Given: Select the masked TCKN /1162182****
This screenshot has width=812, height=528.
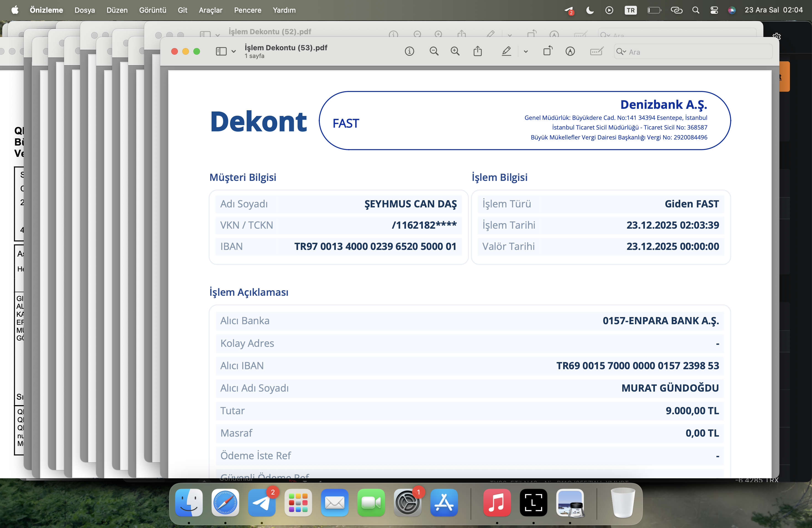Looking at the screenshot, I should tap(424, 225).
